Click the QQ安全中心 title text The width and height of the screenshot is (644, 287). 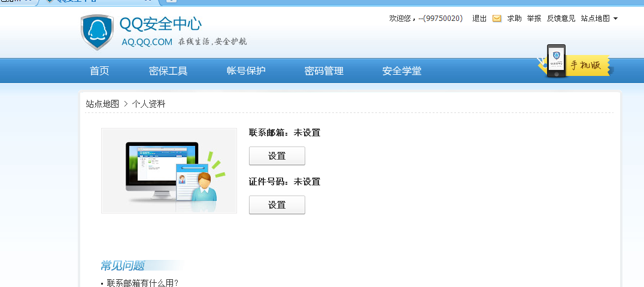[x=160, y=24]
